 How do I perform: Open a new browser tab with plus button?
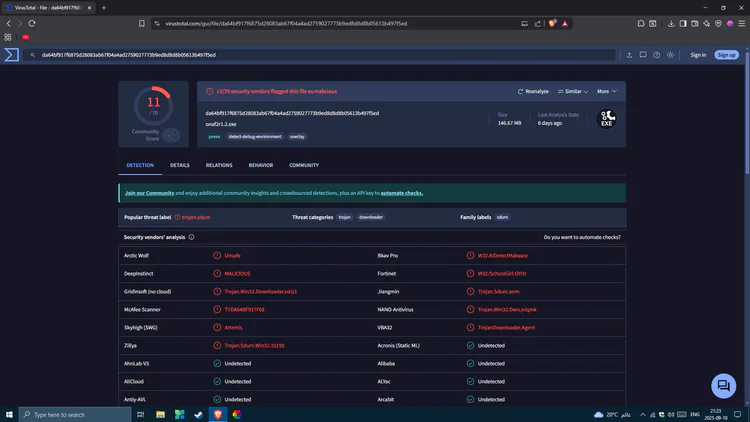coord(104,8)
